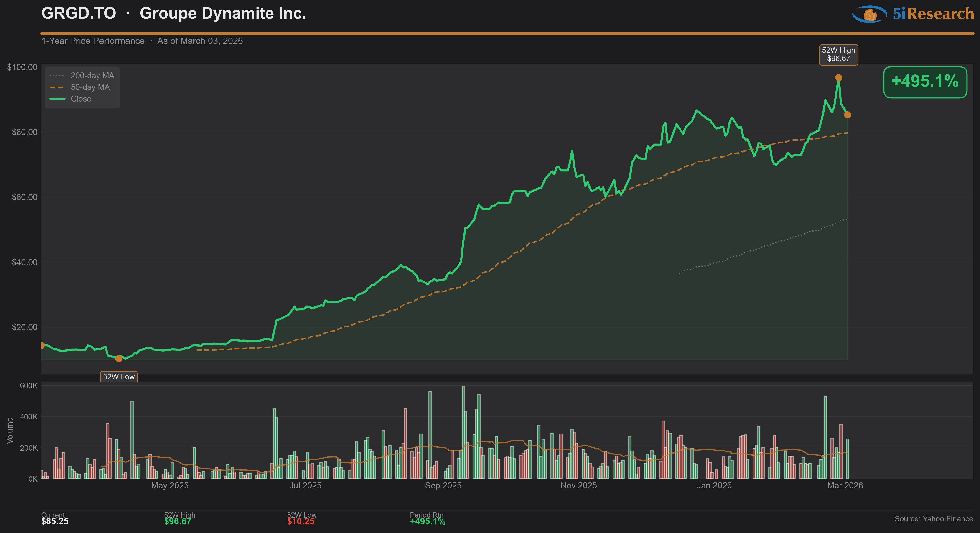The width and height of the screenshot is (980, 533).
Task: Toggle the 50-day MA legend entry
Action: tap(90, 87)
